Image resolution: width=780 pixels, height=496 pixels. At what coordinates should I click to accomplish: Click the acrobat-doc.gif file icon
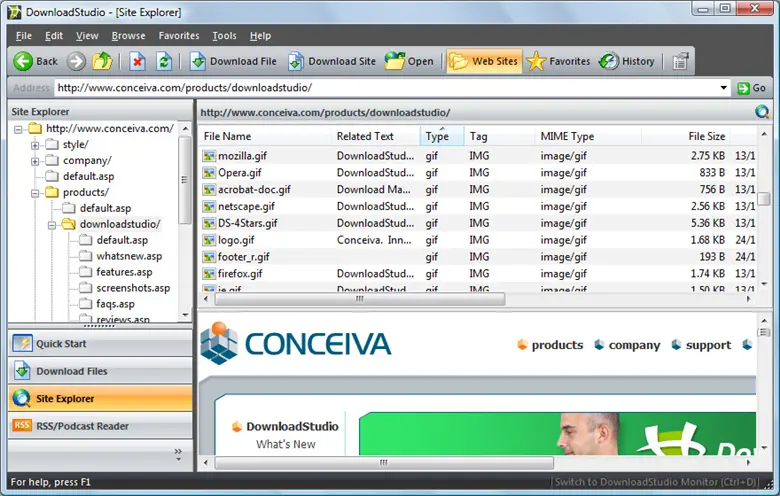point(208,190)
